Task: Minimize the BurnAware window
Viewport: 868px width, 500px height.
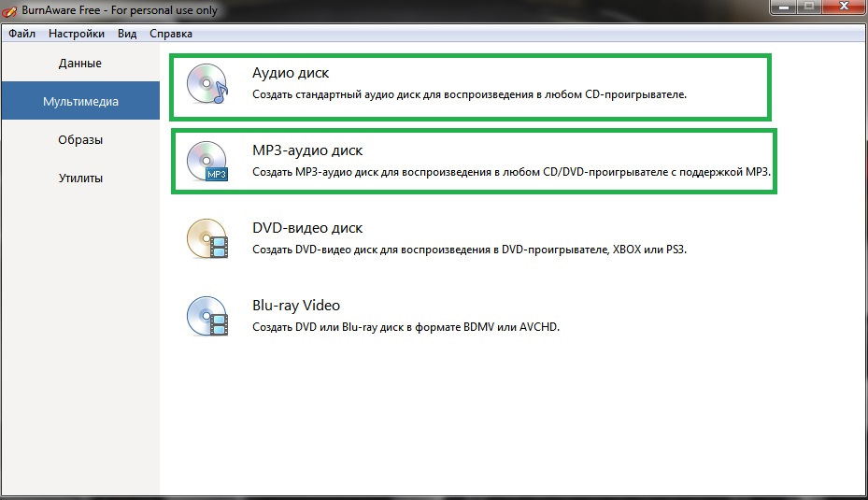Action: tap(783, 7)
